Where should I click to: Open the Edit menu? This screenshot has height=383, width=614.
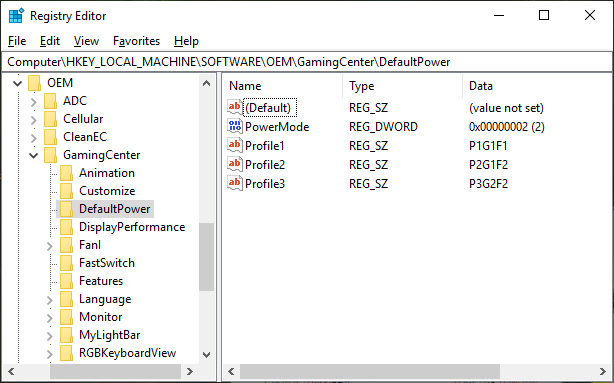[50, 41]
